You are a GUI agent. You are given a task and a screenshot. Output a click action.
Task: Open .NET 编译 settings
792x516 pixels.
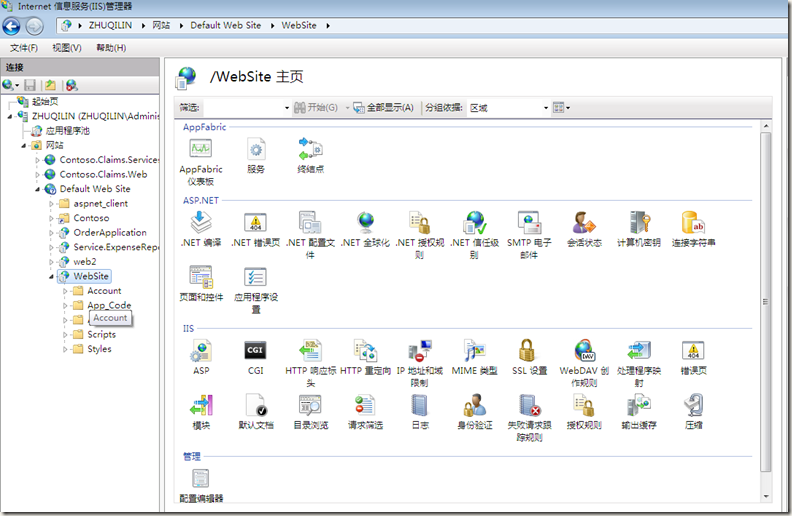pyautogui.click(x=201, y=229)
